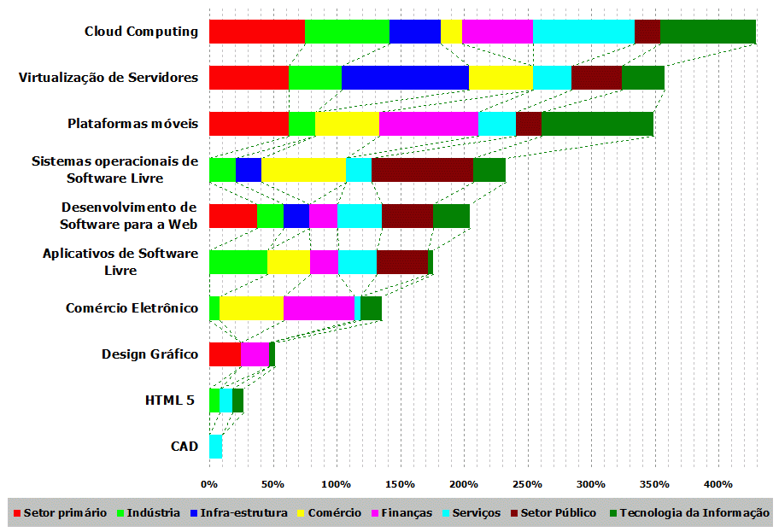Click magenta segment of Design Gráfico bar

[x=255, y=354]
